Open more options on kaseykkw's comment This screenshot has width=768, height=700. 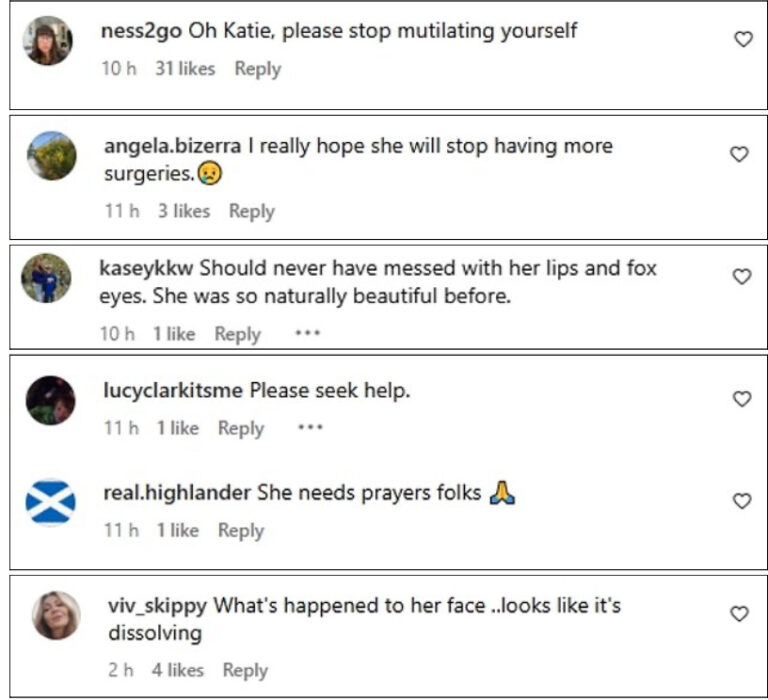[307, 333]
